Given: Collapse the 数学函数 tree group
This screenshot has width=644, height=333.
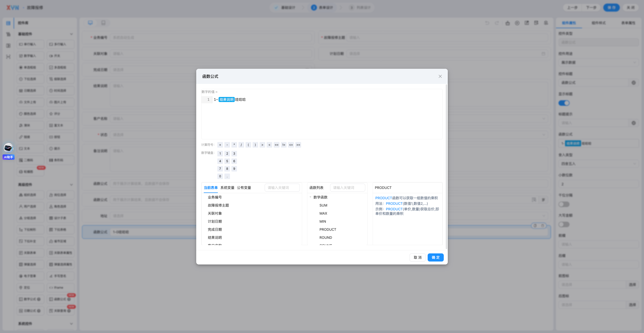Looking at the screenshot, I should [x=310, y=197].
